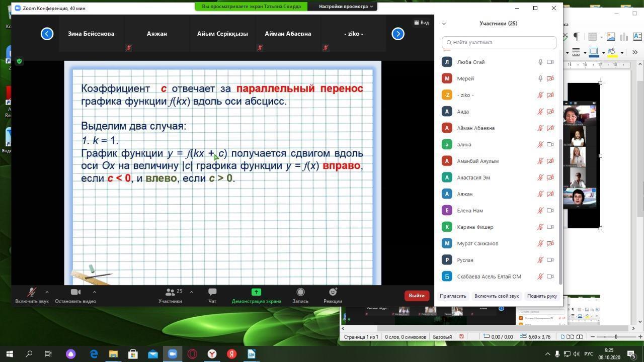The image size is (644, 362).
Task: Click the red Выйти button
Action: click(x=416, y=296)
